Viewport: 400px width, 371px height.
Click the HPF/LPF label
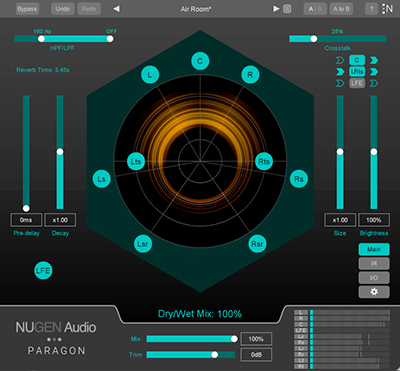click(x=62, y=48)
